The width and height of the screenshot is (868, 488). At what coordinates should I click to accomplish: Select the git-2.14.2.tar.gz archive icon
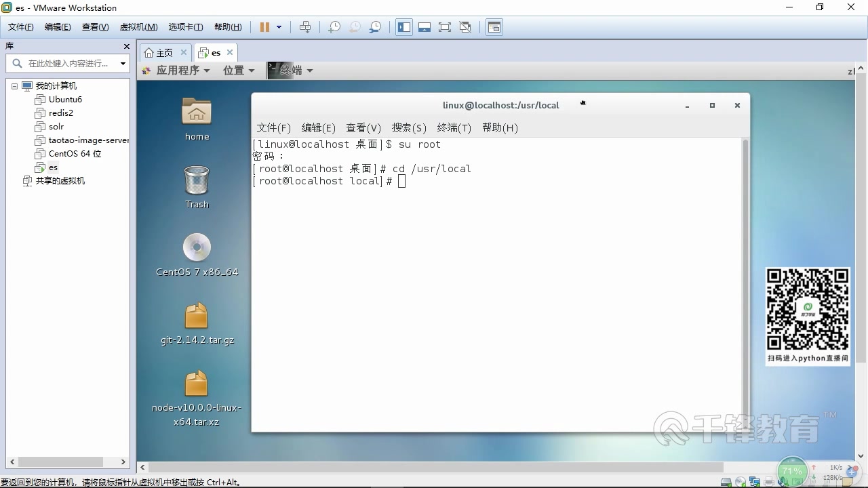[197, 323]
